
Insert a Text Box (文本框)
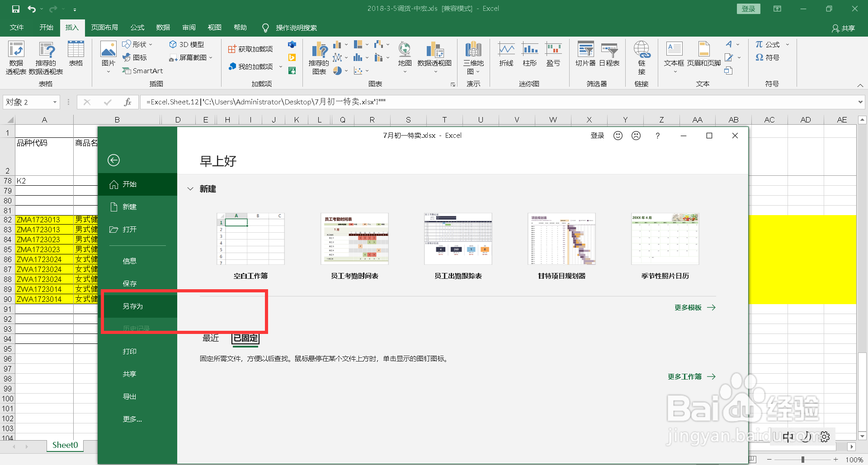coord(674,54)
